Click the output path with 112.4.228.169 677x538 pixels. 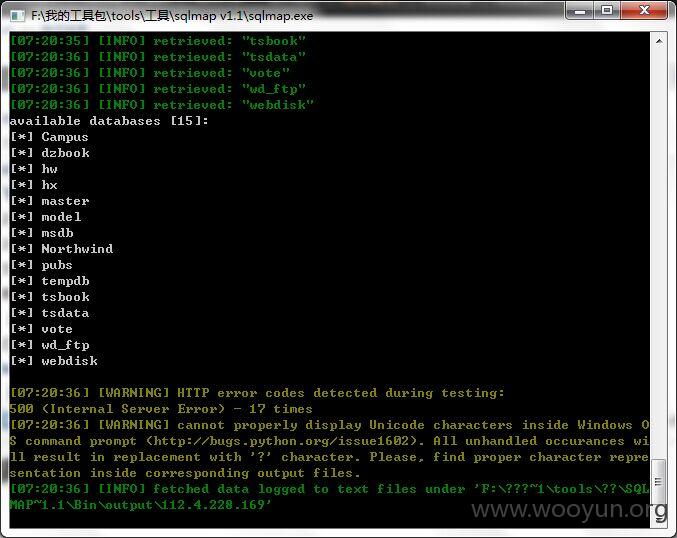140,505
